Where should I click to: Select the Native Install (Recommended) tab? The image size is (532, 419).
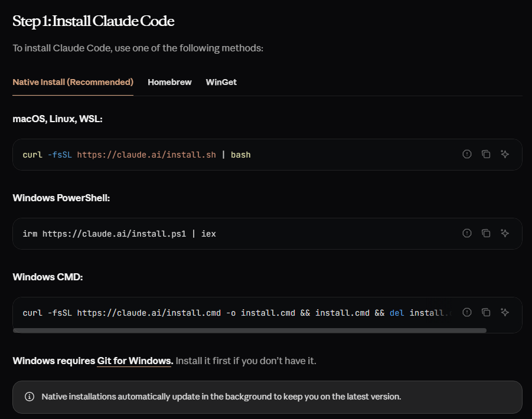[x=73, y=82]
